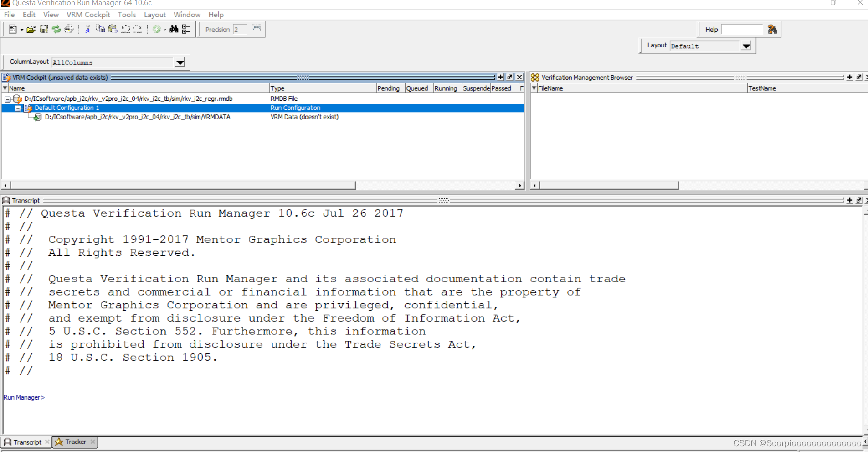Close the Transcript tab
The width and height of the screenshot is (868, 452).
tap(47, 442)
